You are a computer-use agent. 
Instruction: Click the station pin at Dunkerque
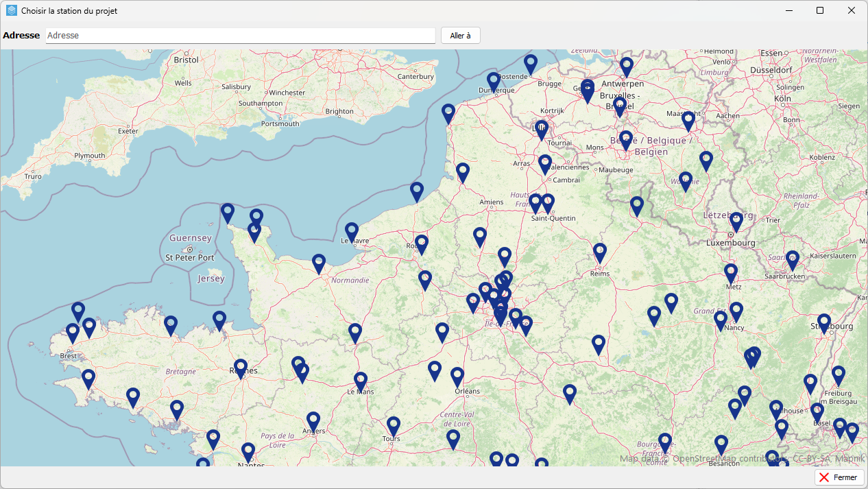[x=494, y=81]
